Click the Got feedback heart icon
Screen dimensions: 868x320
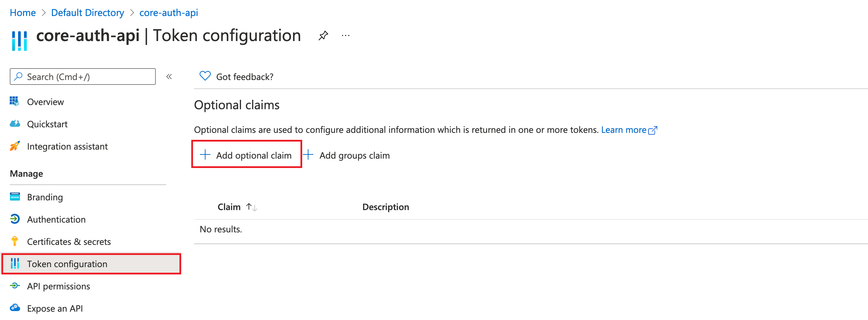[205, 76]
